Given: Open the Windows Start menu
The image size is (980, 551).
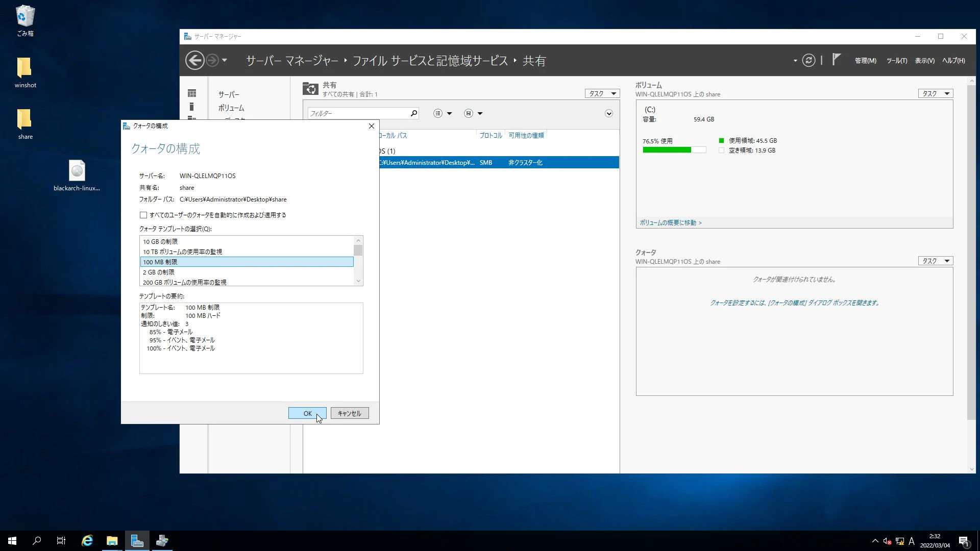Looking at the screenshot, I should [x=12, y=541].
